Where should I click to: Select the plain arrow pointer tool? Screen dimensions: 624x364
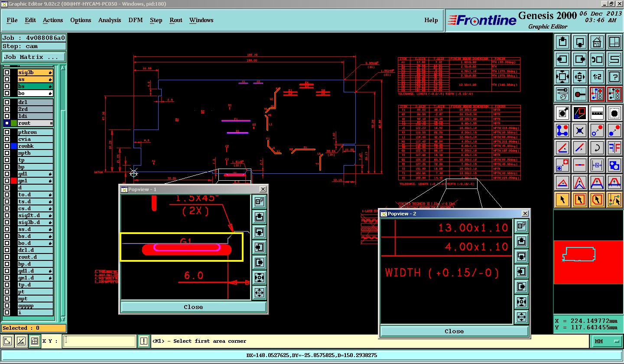562,200
